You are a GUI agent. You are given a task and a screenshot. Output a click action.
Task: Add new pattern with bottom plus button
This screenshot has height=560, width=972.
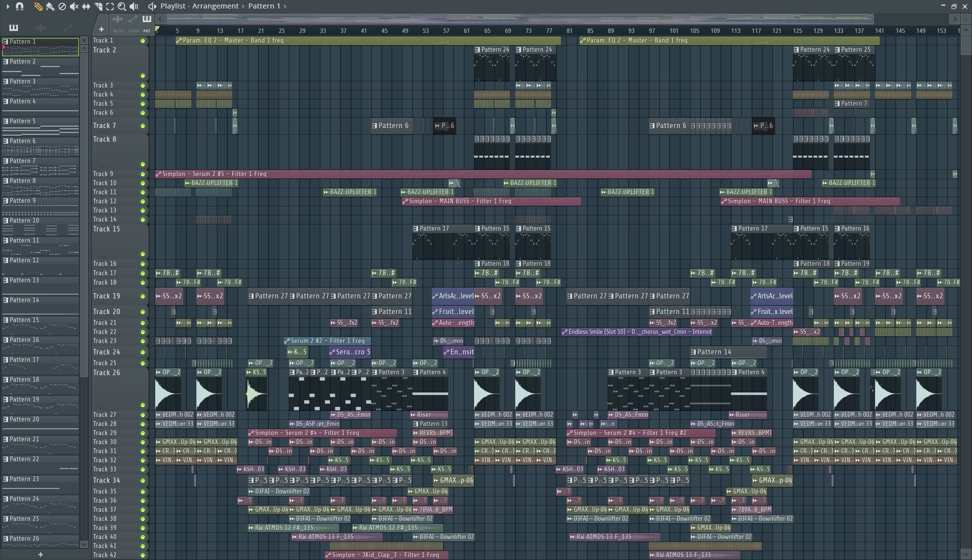pos(40,554)
